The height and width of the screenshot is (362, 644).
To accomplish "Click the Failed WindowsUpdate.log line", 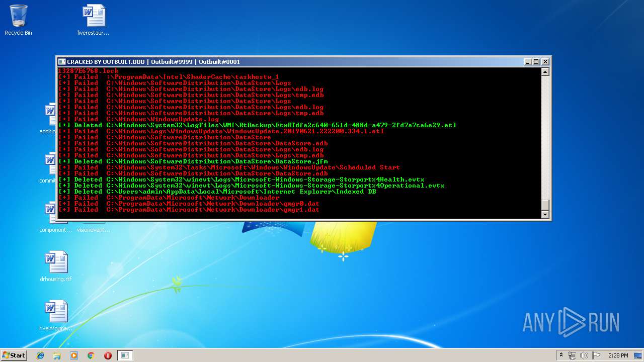I will point(139,119).
